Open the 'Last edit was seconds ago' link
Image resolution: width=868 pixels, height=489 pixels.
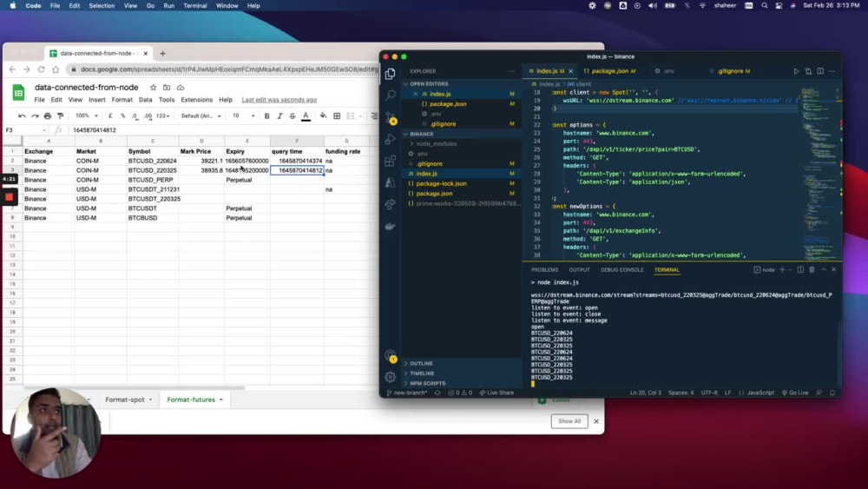click(x=279, y=100)
